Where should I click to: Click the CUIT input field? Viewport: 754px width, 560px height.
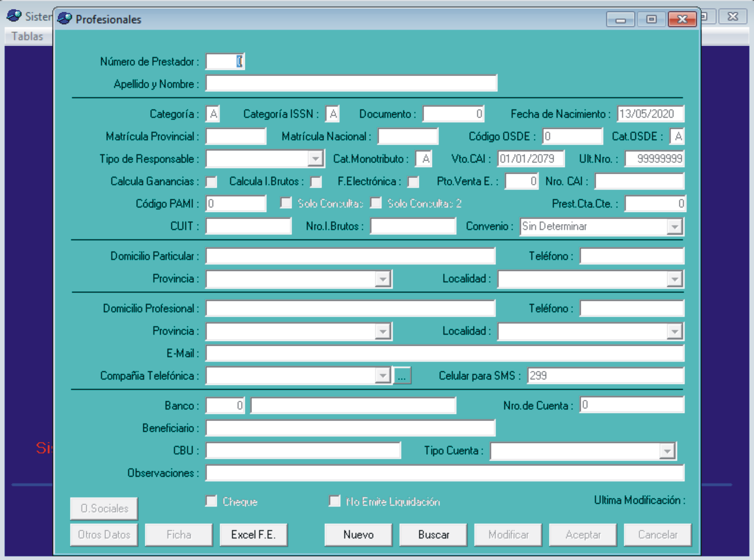[x=249, y=226]
